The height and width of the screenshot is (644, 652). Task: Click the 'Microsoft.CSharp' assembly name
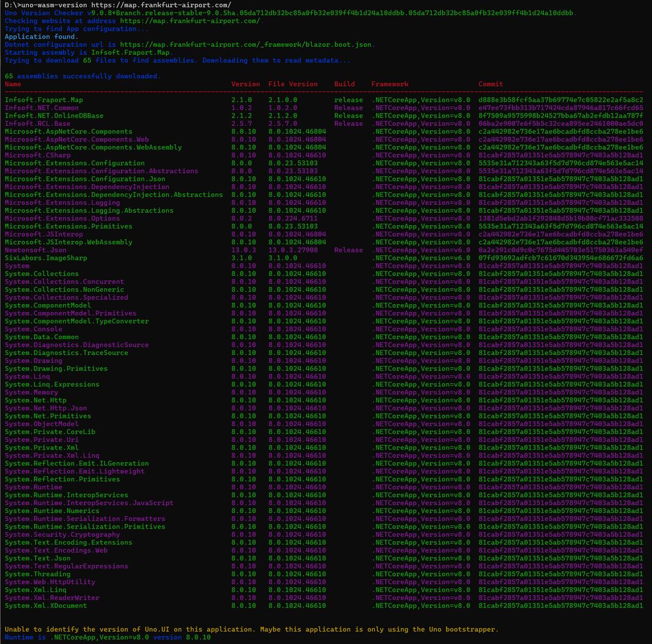tap(37, 155)
